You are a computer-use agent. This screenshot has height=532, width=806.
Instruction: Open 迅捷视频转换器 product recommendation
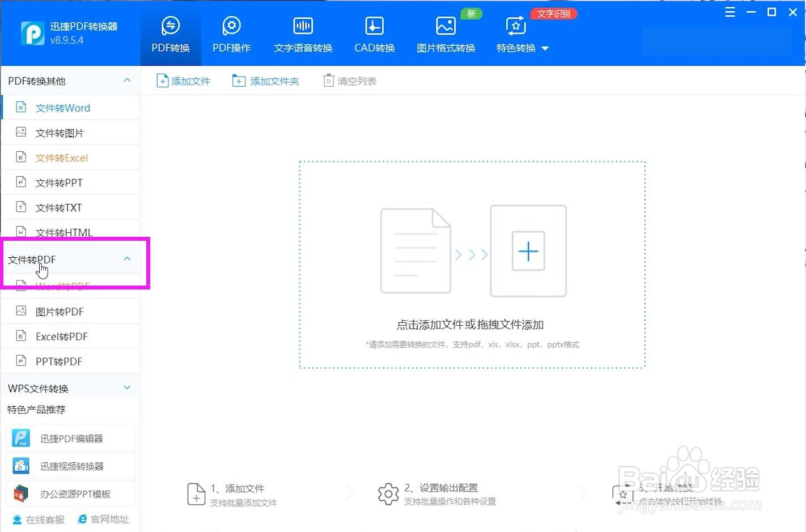(71, 466)
